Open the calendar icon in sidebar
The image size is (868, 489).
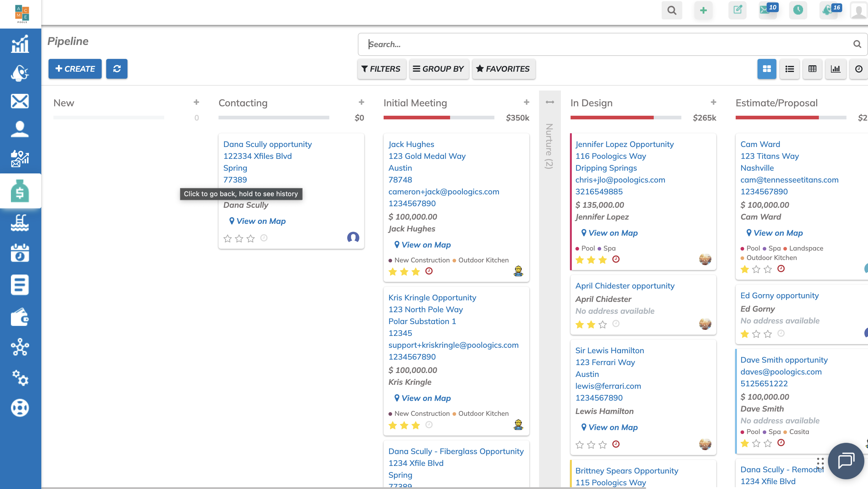(x=20, y=253)
